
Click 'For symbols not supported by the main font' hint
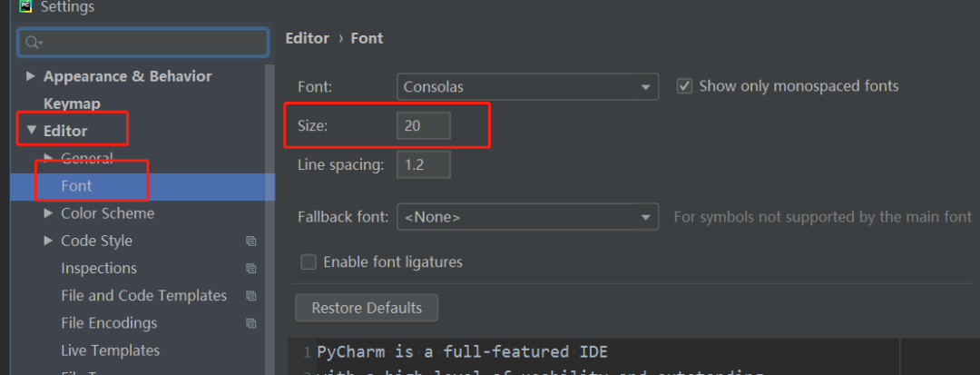tap(822, 217)
